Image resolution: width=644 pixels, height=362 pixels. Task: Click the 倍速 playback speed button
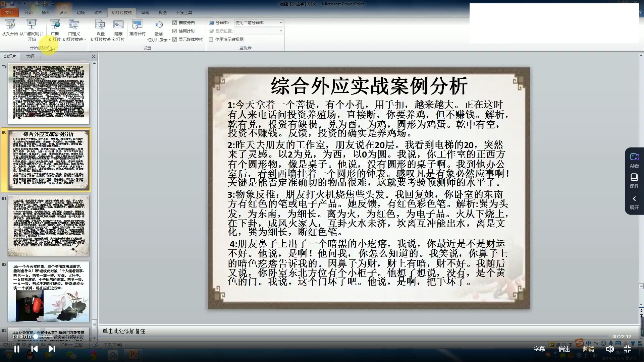564,349
